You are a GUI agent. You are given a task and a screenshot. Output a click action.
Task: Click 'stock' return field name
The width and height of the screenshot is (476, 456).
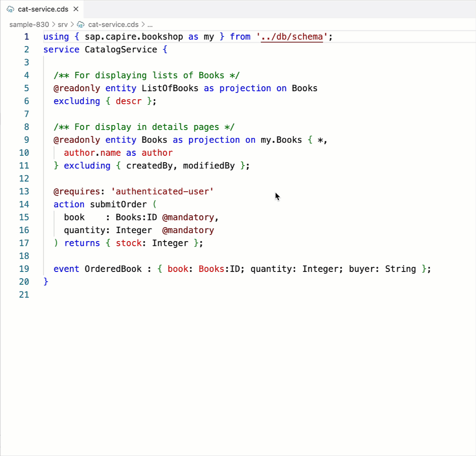point(128,243)
